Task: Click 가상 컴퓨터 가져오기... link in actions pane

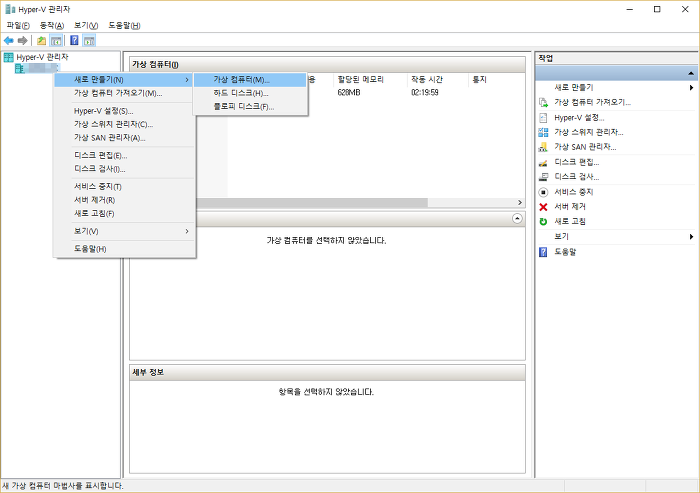Action: (x=592, y=102)
